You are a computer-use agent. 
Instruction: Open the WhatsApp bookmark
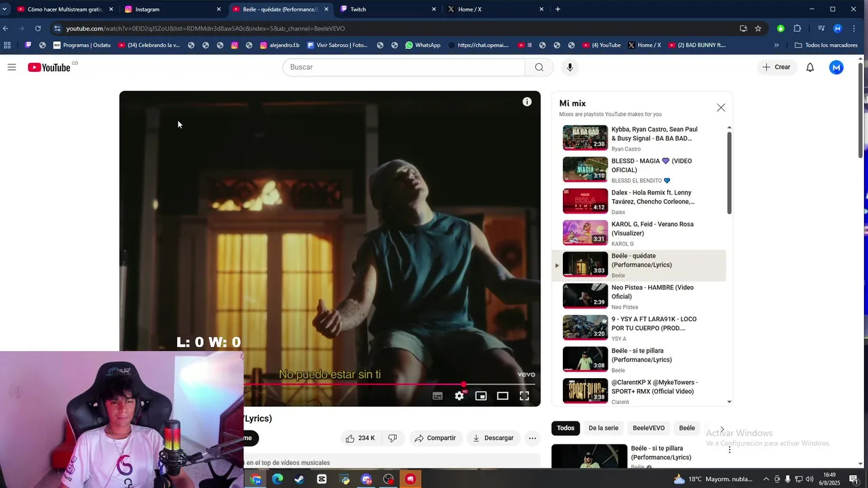422,45
